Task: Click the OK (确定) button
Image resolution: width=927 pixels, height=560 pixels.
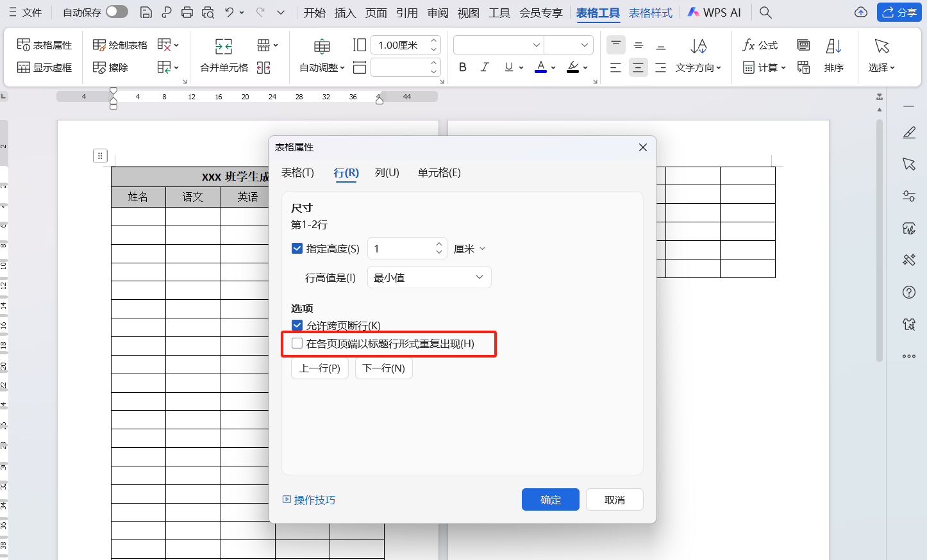Action: pyautogui.click(x=550, y=500)
